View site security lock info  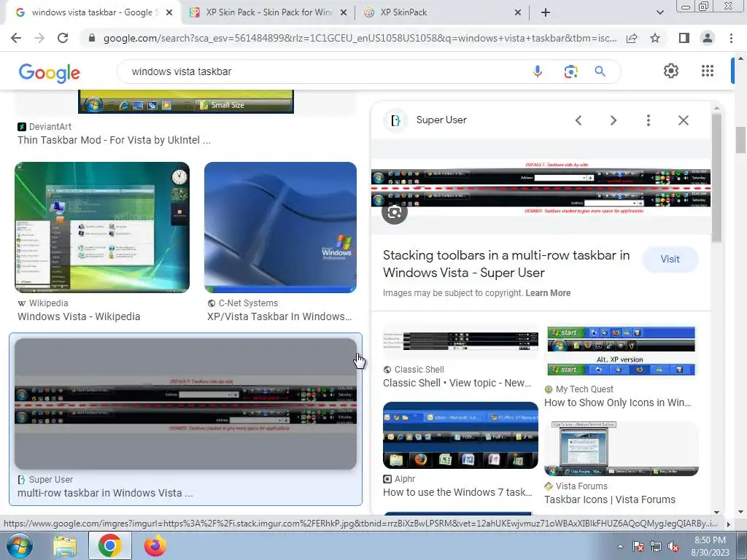92,38
